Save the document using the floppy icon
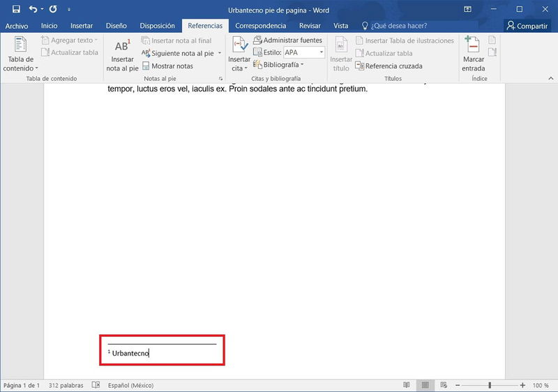 pos(16,9)
